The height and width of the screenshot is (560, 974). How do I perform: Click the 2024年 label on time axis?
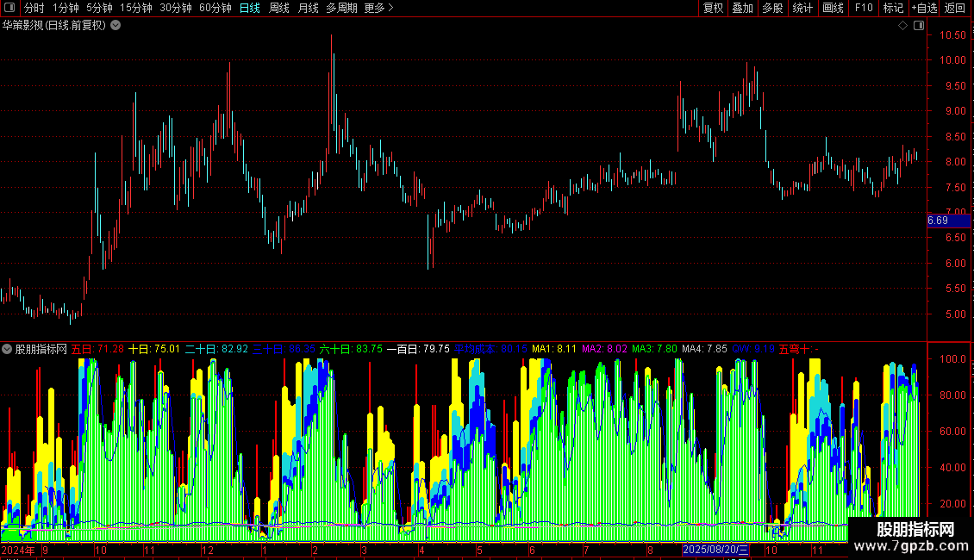18,550
